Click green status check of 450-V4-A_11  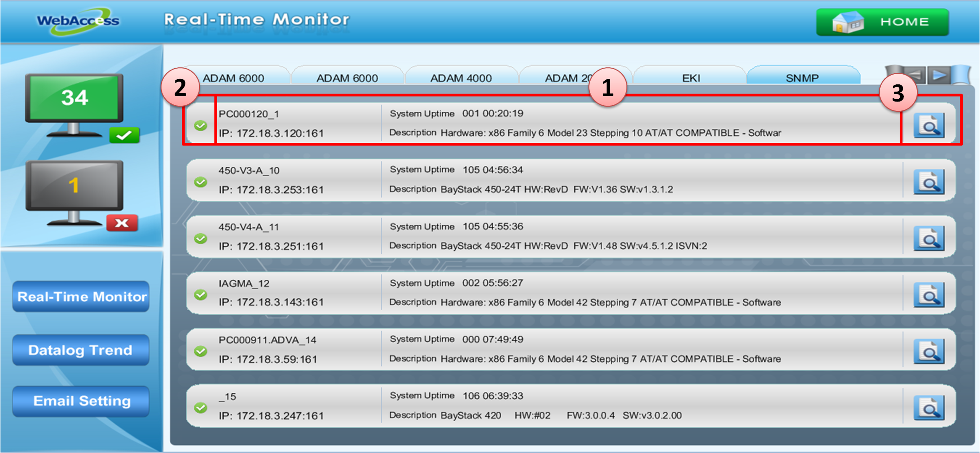(x=200, y=239)
